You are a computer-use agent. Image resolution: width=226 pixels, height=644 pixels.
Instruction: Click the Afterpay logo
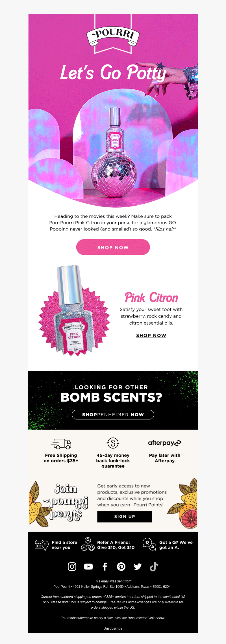(165, 443)
